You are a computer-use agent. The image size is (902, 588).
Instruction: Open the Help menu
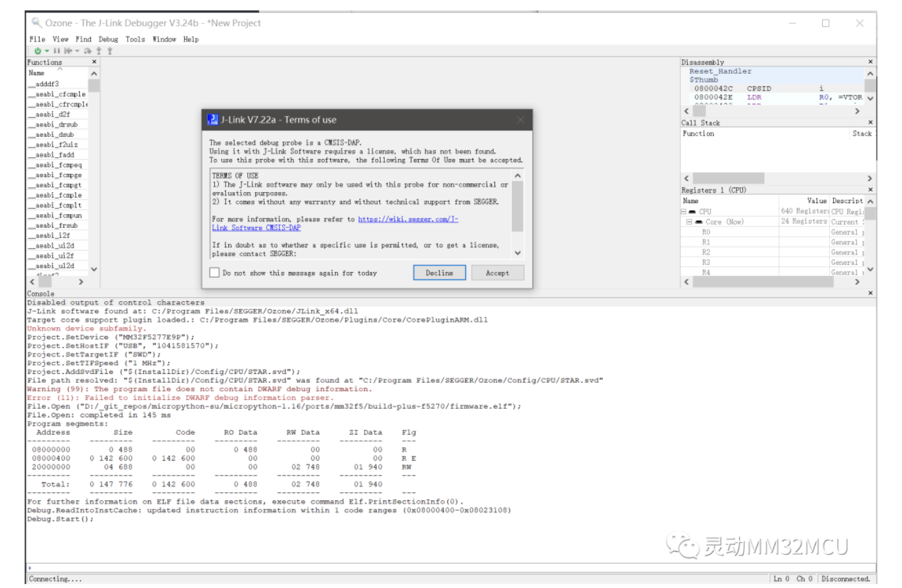click(191, 39)
